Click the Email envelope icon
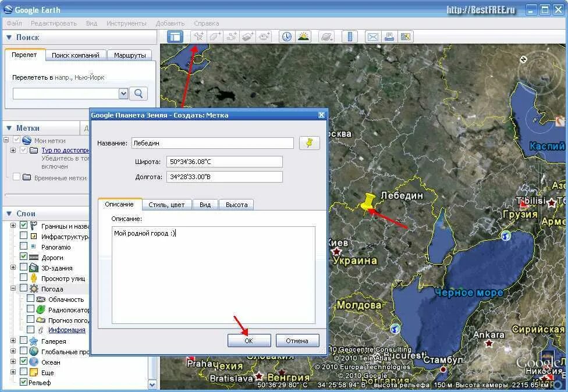 (372, 37)
